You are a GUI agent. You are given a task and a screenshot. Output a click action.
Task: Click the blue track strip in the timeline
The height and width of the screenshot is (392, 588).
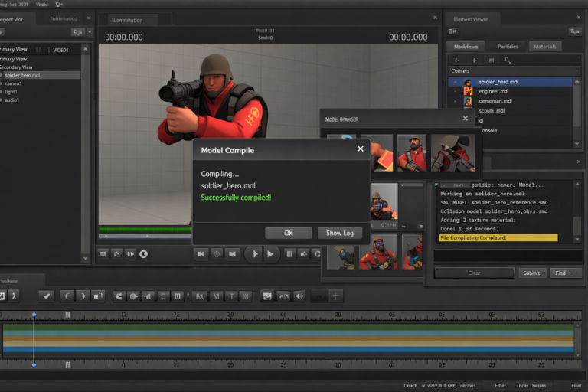(288, 349)
